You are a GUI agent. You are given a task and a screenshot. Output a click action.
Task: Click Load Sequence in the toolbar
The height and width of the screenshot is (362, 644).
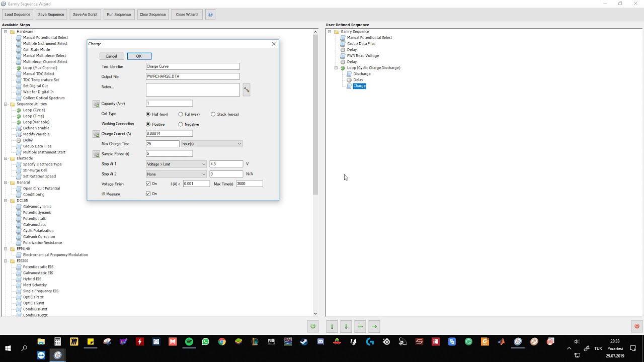(x=18, y=15)
